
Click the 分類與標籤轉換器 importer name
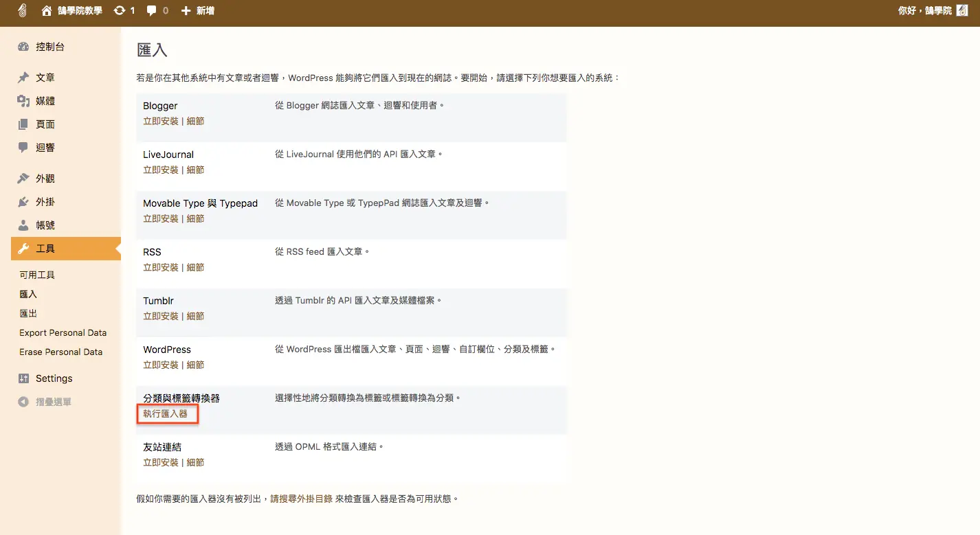[181, 398]
